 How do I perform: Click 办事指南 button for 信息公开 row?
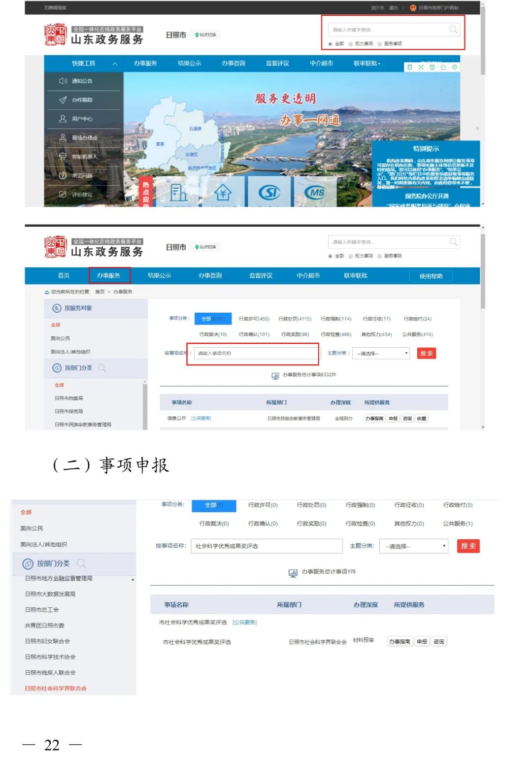click(374, 419)
